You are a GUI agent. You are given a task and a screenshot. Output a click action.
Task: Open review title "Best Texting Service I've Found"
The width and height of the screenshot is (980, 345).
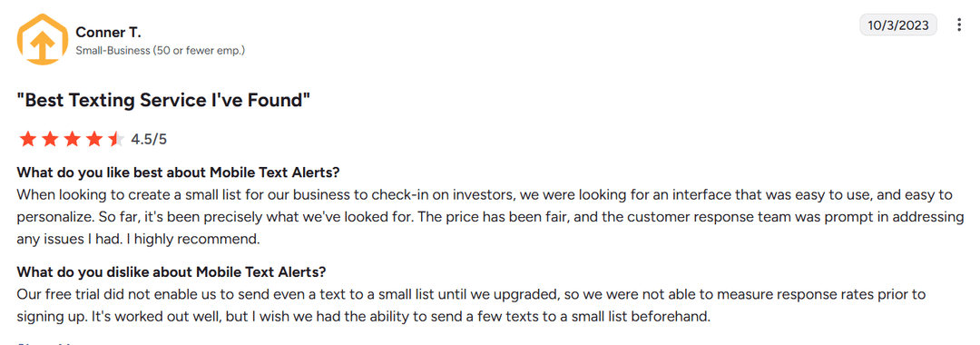pyautogui.click(x=163, y=100)
